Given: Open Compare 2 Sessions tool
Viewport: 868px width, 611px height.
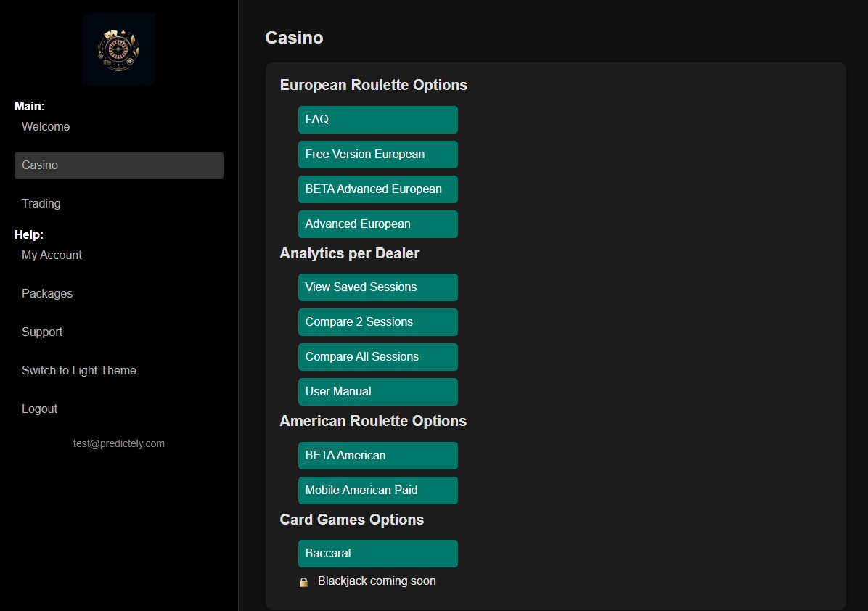Looking at the screenshot, I should [x=377, y=321].
